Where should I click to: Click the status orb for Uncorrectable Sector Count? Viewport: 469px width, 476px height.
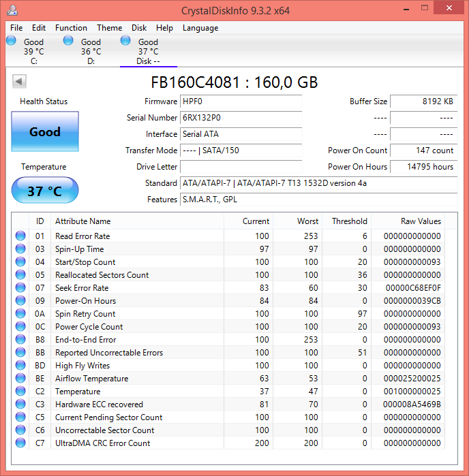(x=20, y=430)
